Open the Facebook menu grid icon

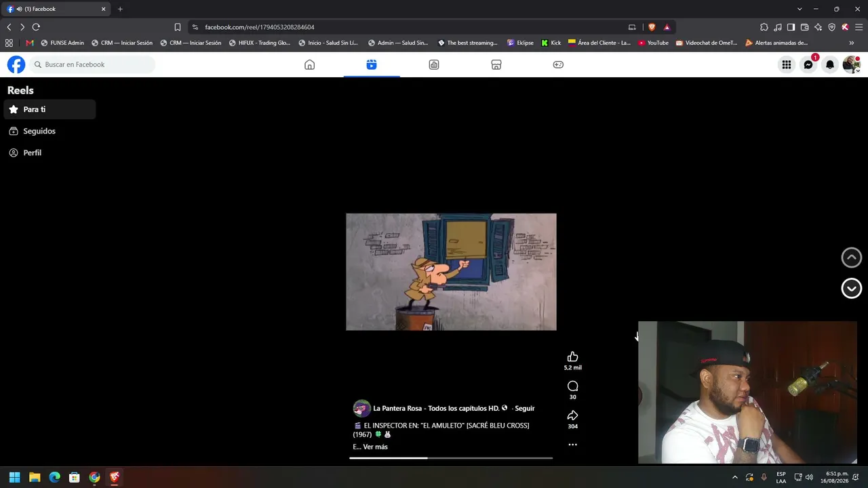coord(787,64)
